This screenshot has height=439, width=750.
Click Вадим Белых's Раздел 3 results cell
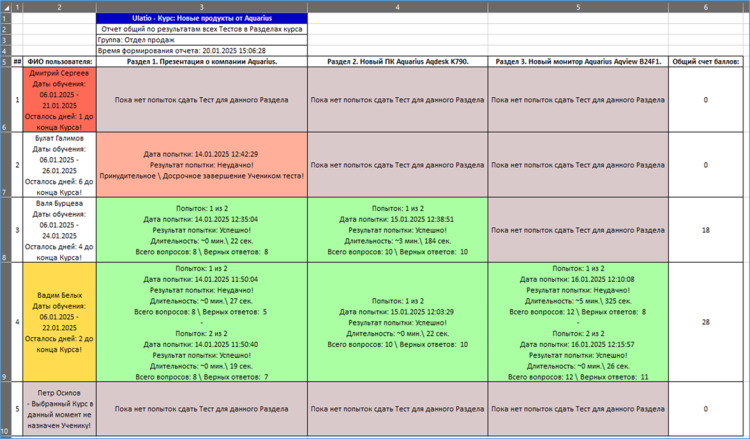click(578, 322)
